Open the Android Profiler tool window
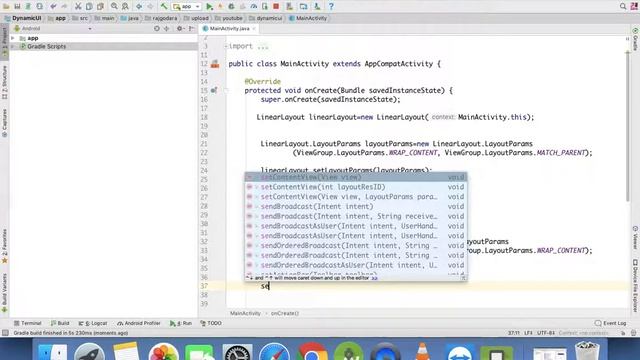 click(139, 323)
